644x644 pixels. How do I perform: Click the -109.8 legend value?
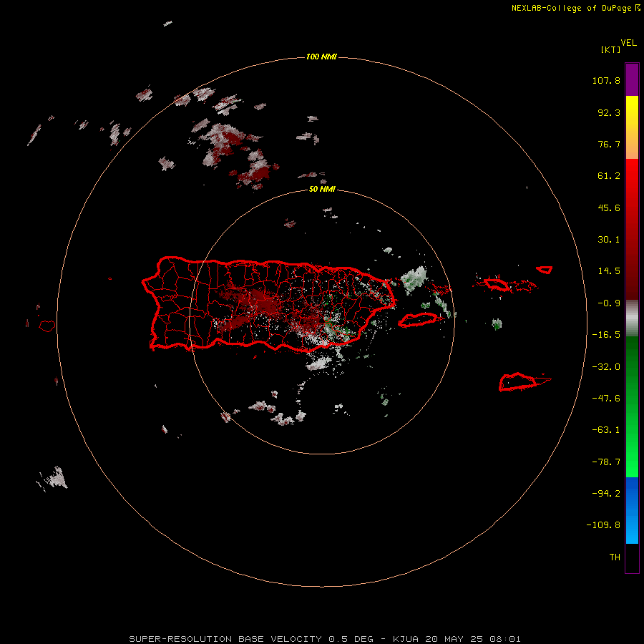(x=603, y=525)
